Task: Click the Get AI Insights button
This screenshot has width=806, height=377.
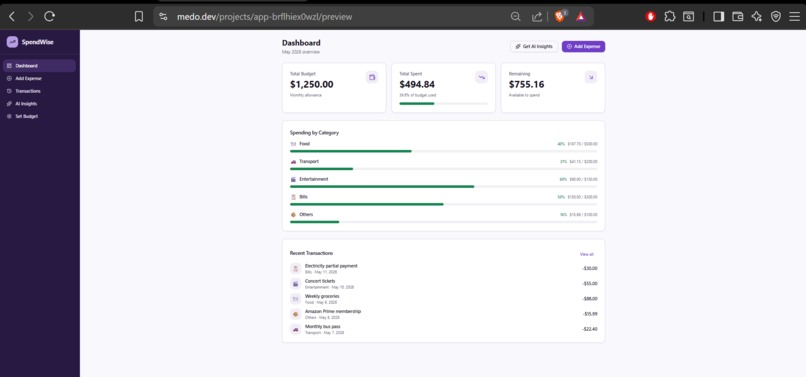Action: coord(534,46)
